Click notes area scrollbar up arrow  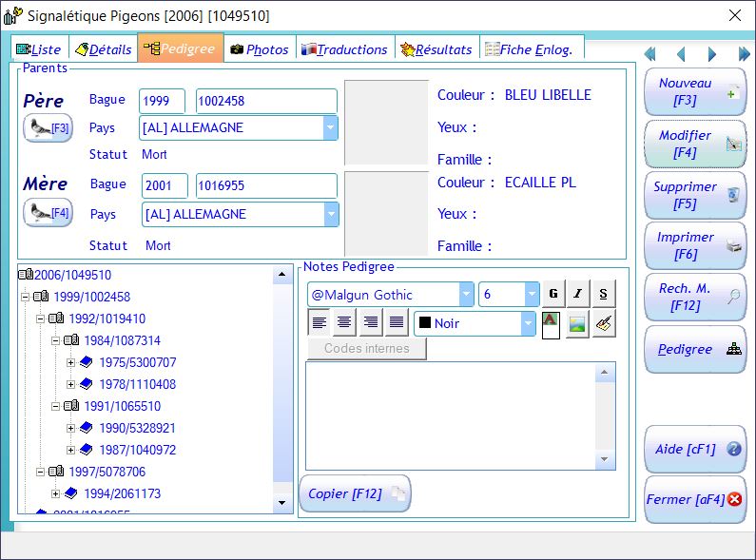click(x=604, y=373)
